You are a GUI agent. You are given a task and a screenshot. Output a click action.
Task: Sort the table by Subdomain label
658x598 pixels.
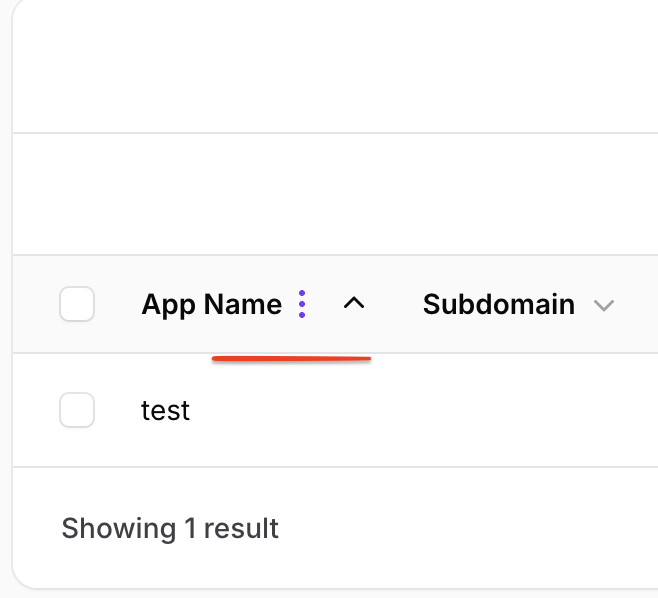(x=498, y=304)
